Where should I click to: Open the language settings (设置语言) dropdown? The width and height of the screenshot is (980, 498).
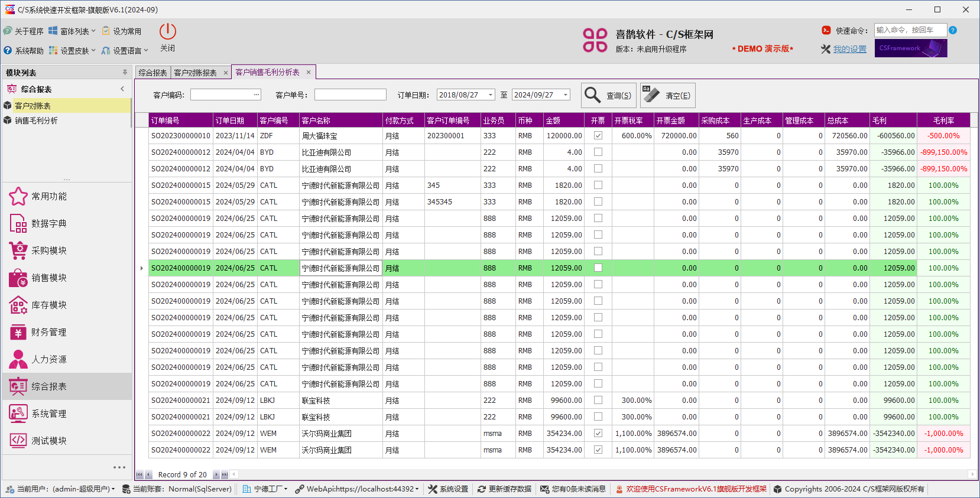125,51
